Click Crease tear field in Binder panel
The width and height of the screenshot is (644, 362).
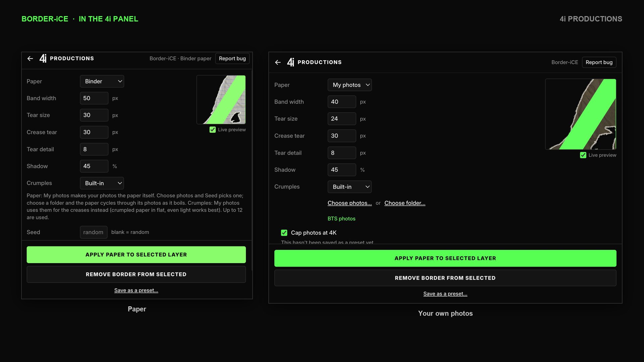tap(94, 132)
